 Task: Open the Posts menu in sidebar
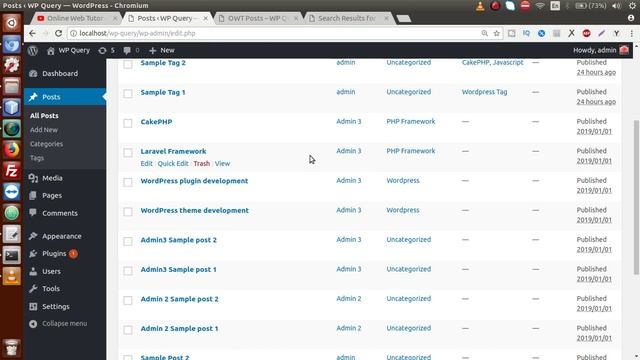65,97
